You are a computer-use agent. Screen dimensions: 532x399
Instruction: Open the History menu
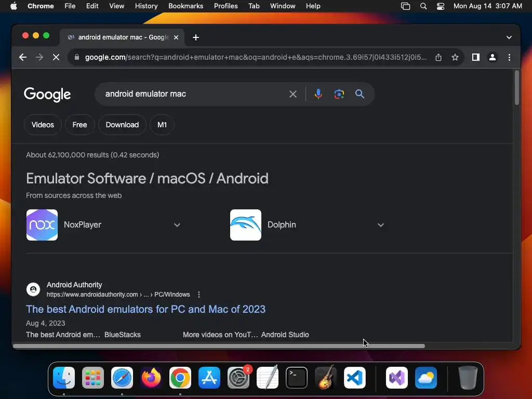click(x=146, y=6)
